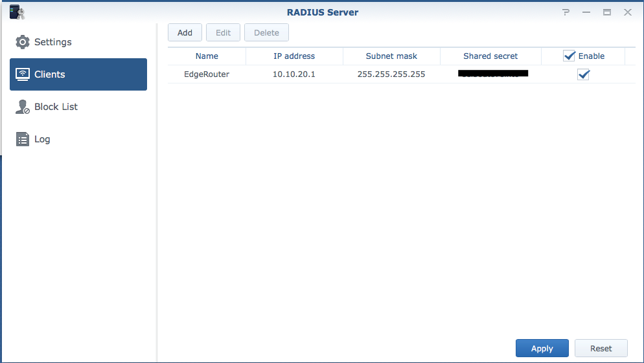Toggle the Enable header checkbox
The image size is (644, 363).
pos(569,56)
